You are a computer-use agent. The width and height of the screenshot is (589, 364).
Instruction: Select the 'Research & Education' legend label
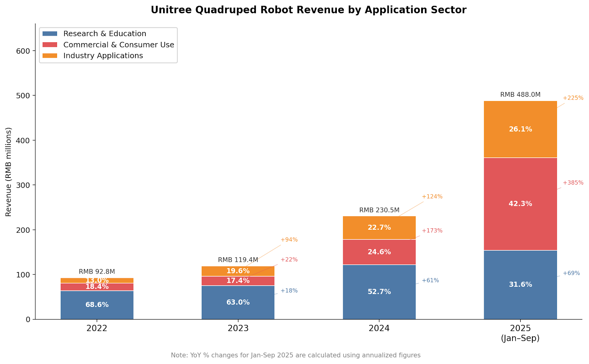[105, 34]
